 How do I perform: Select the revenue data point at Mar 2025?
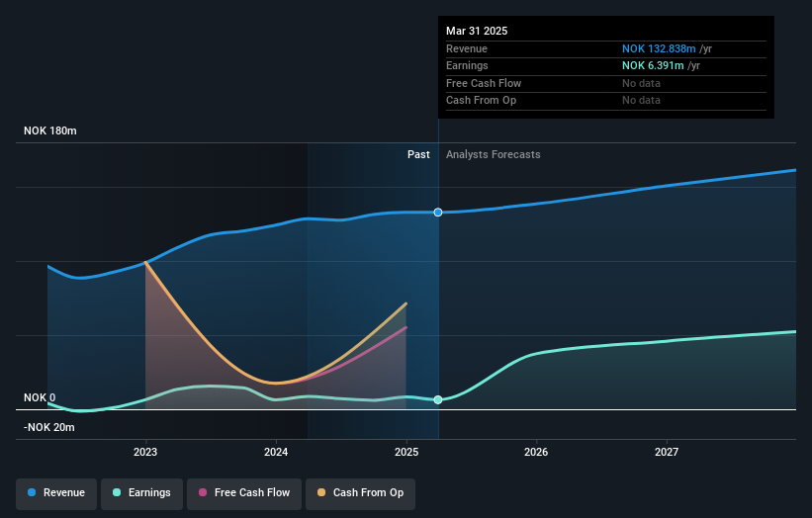coord(438,213)
